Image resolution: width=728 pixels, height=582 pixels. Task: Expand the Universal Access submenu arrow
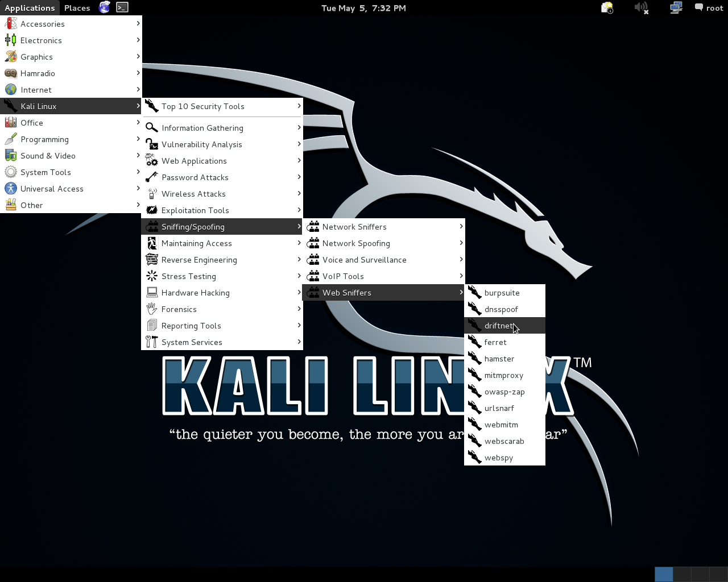pyautogui.click(x=138, y=188)
